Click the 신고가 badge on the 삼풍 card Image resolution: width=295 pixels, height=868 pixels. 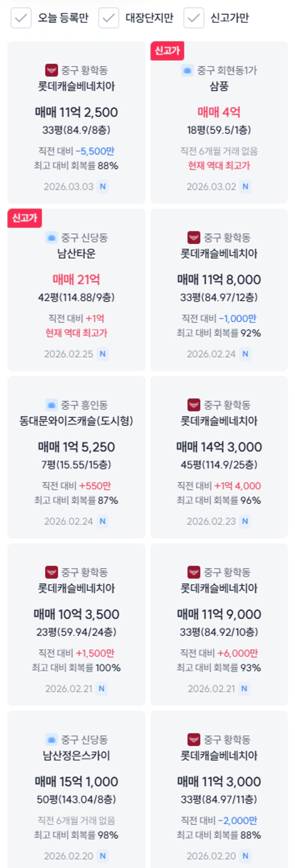[x=167, y=51]
